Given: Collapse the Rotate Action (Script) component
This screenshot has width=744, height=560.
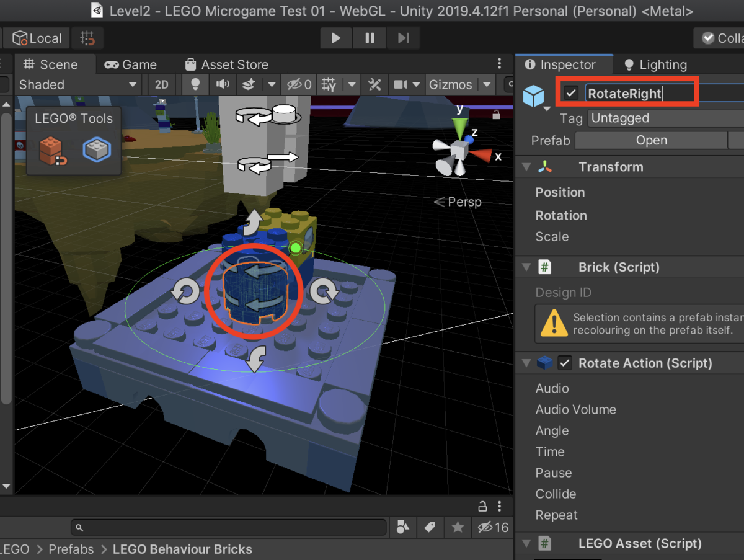Looking at the screenshot, I should [526, 363].
